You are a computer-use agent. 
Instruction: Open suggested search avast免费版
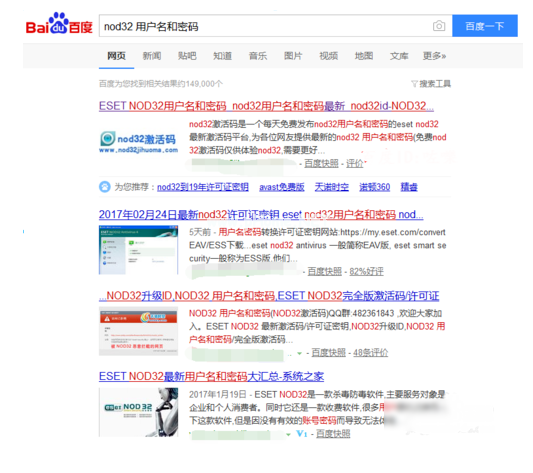pos(282,187)
